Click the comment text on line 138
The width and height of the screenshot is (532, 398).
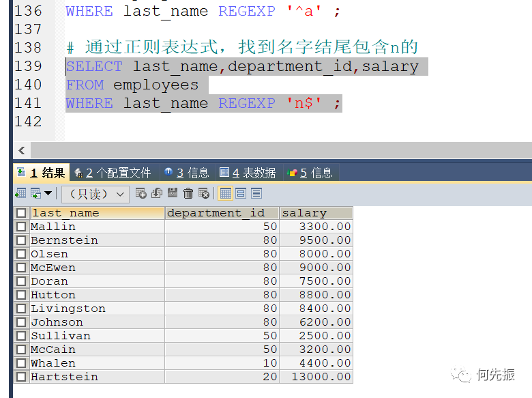pos(242,47)
